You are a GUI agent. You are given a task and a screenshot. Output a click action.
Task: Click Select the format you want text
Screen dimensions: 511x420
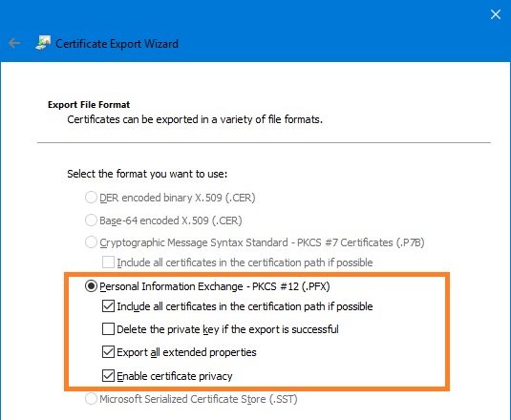[x=147, y=174]
